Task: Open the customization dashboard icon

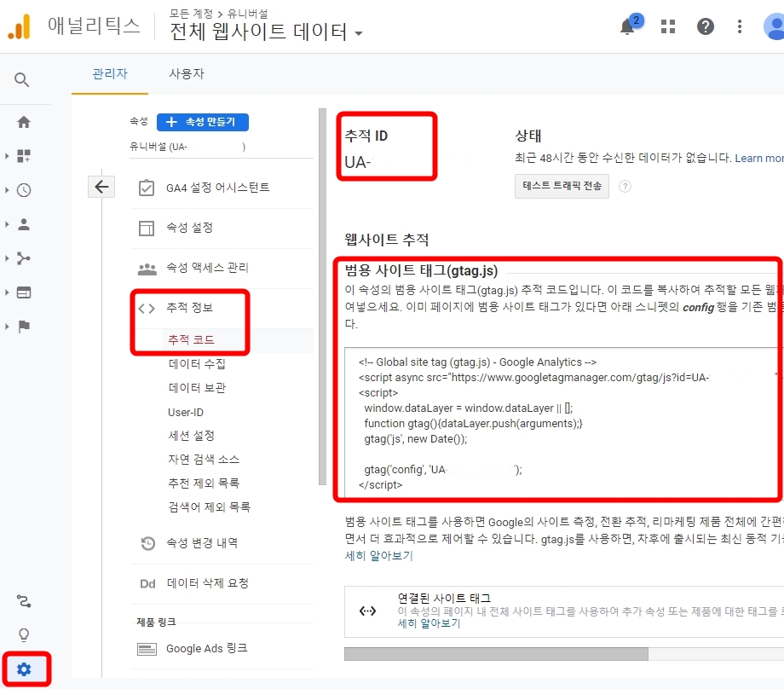Action: pos(24,156)
